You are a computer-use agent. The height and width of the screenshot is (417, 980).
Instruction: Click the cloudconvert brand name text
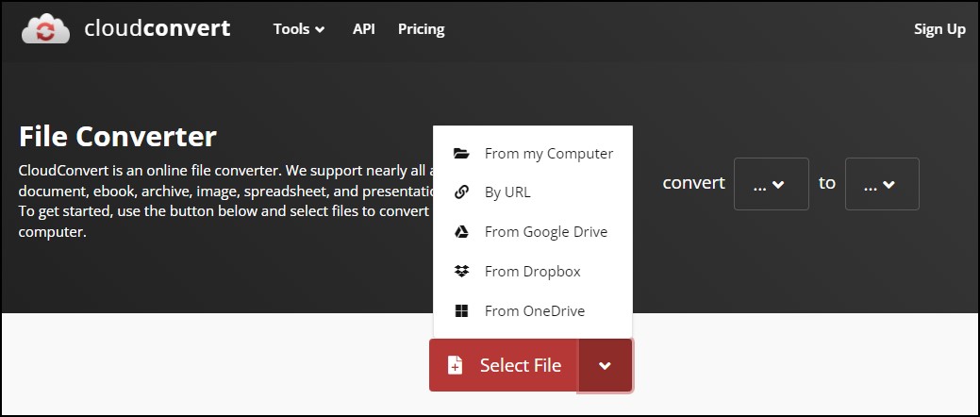coord(158,28)
